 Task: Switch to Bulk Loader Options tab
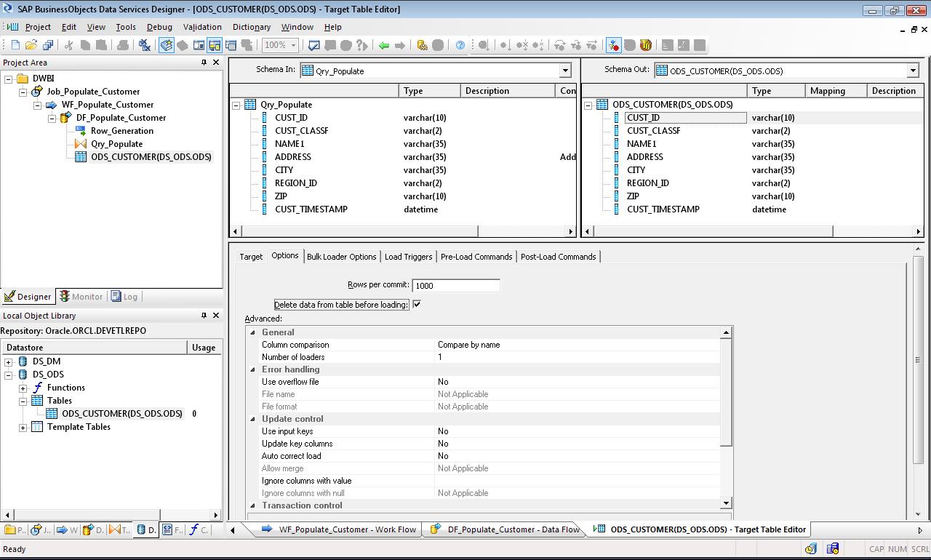[341, 257]
